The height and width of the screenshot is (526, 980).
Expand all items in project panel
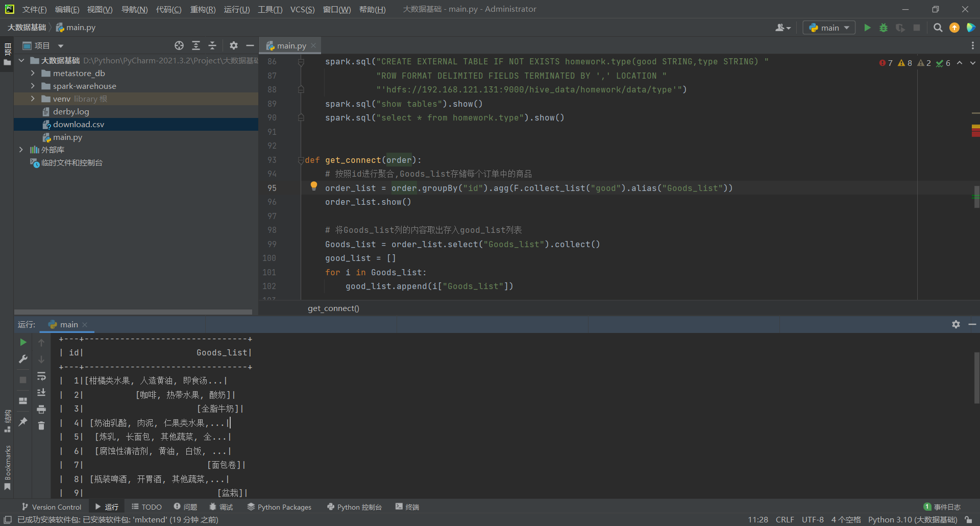(x=196, y=45)
